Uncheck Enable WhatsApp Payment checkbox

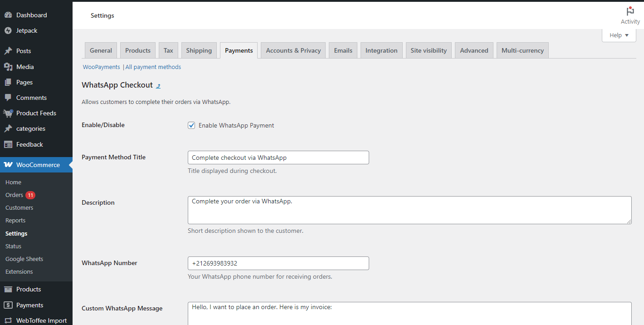(x=191, y=125)
